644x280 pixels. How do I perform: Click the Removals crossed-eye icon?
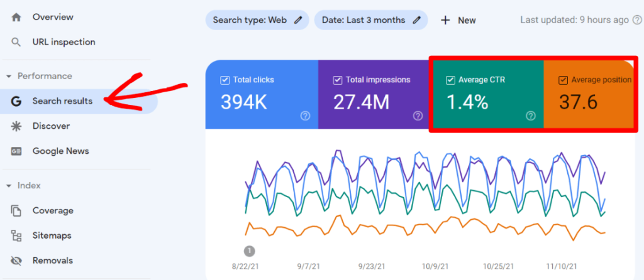17,261
